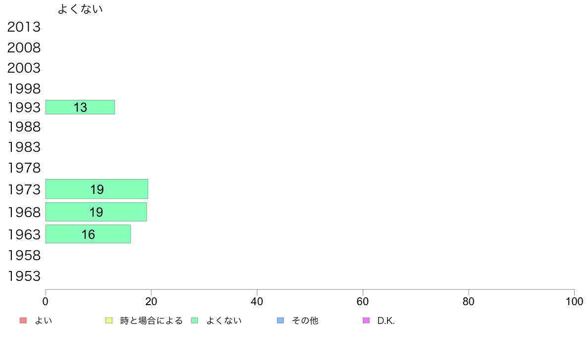Click the 1973 bar showing 19

click(x=97, y=189)
